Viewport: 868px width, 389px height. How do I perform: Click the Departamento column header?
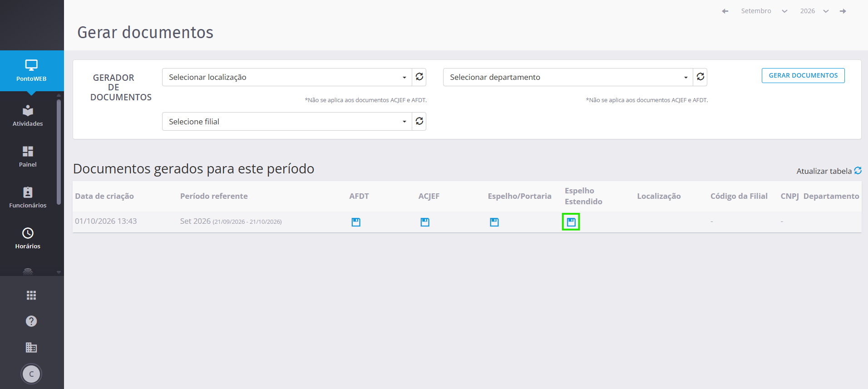(x=831, y=196)
